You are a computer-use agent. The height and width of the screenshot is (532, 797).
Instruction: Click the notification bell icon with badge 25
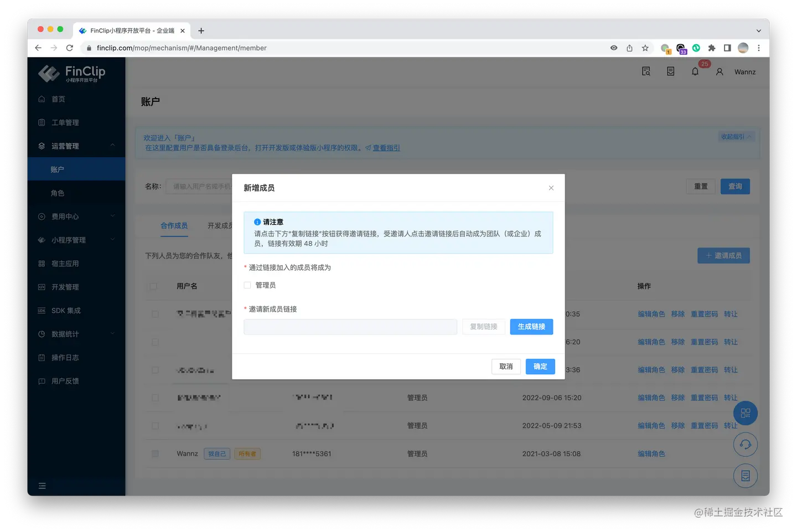[695, 71]
